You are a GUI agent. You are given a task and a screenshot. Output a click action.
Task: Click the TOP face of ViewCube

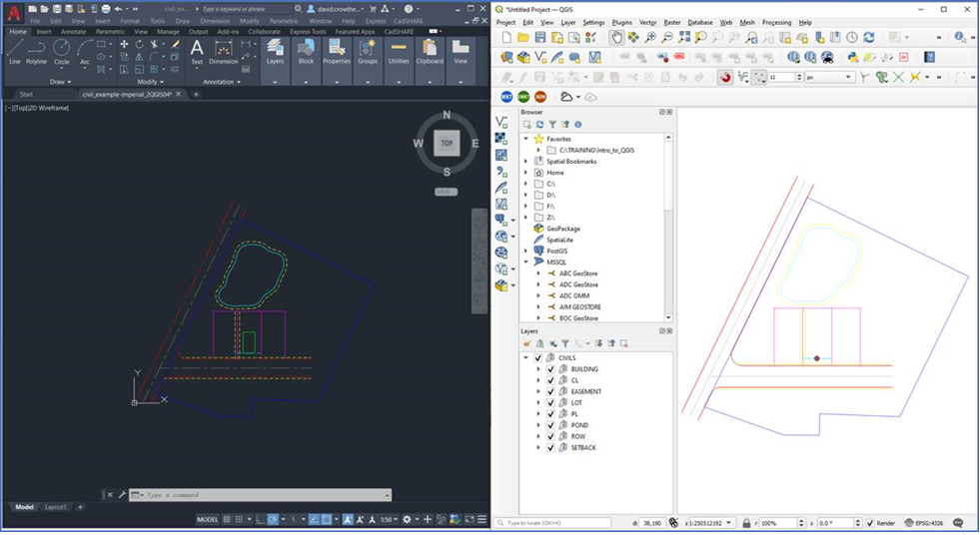click(447, 143)
